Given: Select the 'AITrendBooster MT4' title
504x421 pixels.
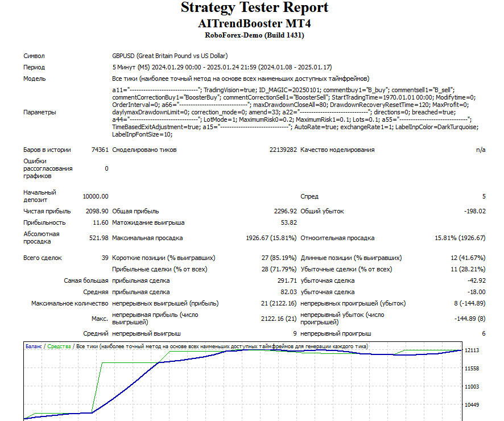Looking at the screenshot, I should pyautogui.click(x=254, y=23).
